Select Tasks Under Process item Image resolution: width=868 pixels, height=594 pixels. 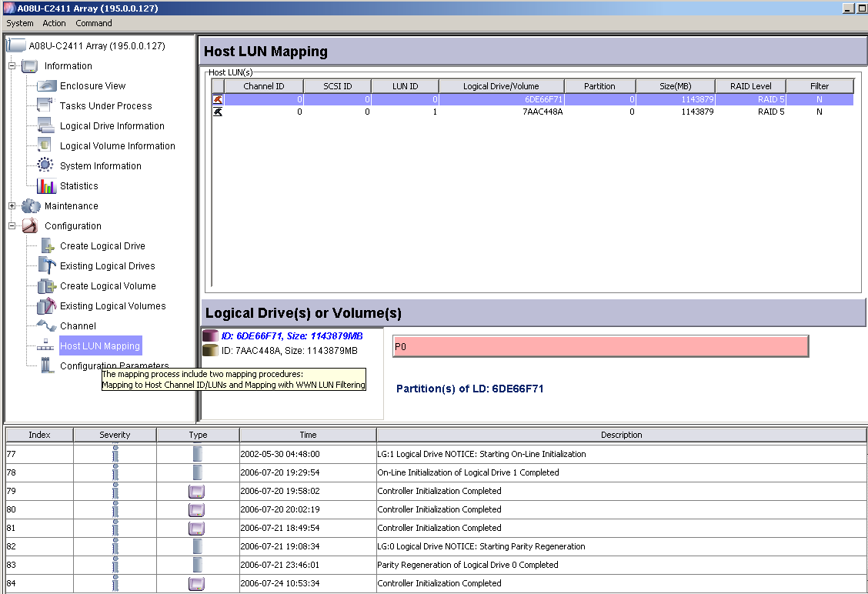(x=106, y=106)
